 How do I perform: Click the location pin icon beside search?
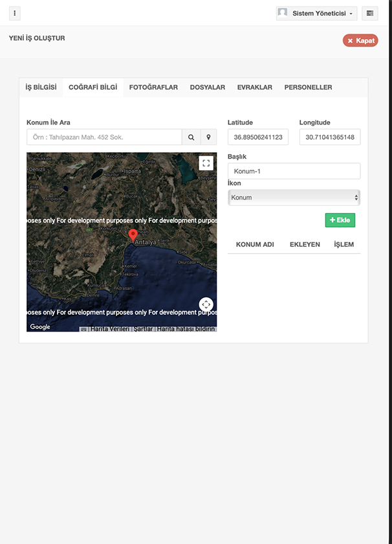pyautogui.click(x=208, y=137)
